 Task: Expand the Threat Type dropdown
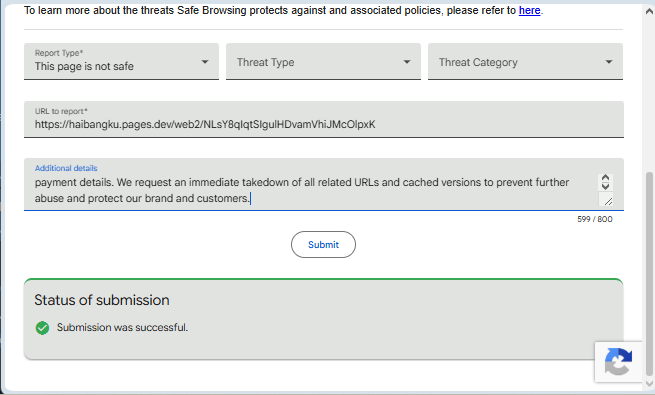coord(323,61)
